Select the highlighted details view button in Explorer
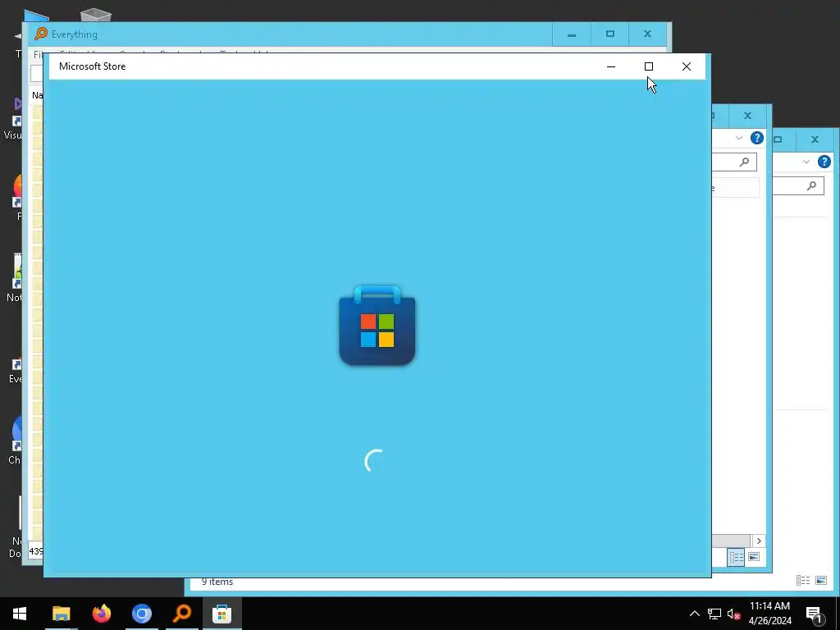The width and height of the screenshot is (840, 630). (736, 557)
